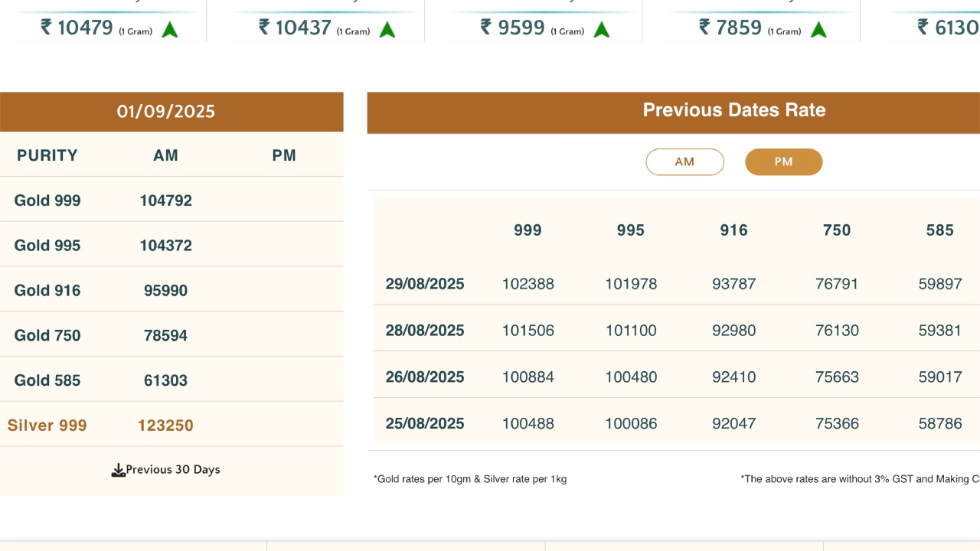980x551 pixels.
Task: Click the Gold 999 purity row label
Action: (x=47, y=201)
